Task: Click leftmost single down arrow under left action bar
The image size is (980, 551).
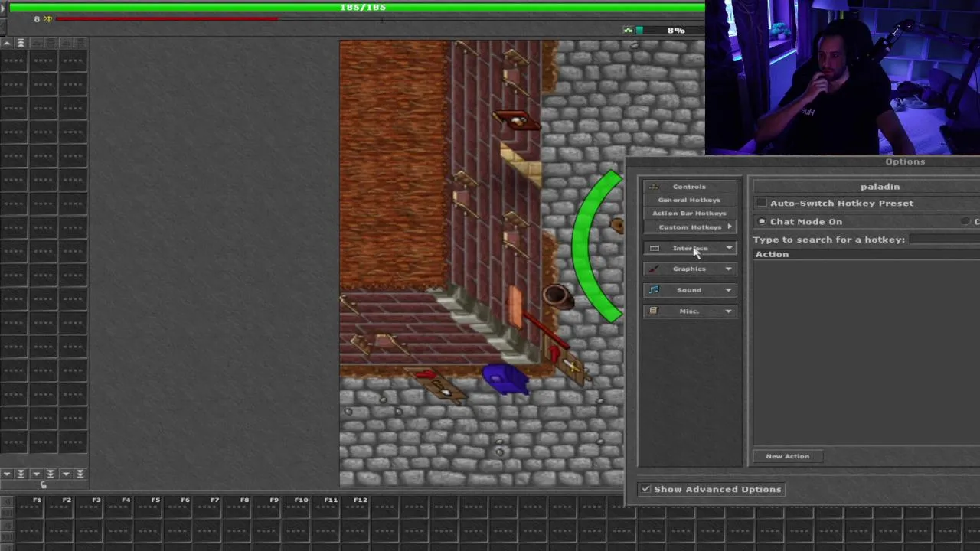Action: point(6,474)
